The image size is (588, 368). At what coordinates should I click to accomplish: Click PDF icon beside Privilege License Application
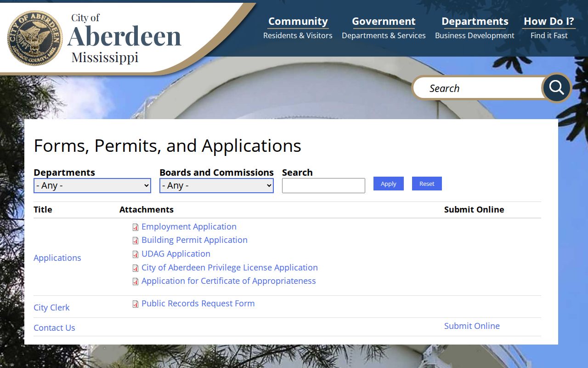(x=136, y=268)
